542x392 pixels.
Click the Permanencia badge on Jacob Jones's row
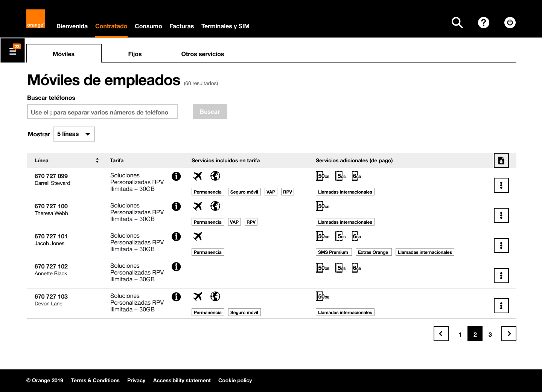coord(208,252)
